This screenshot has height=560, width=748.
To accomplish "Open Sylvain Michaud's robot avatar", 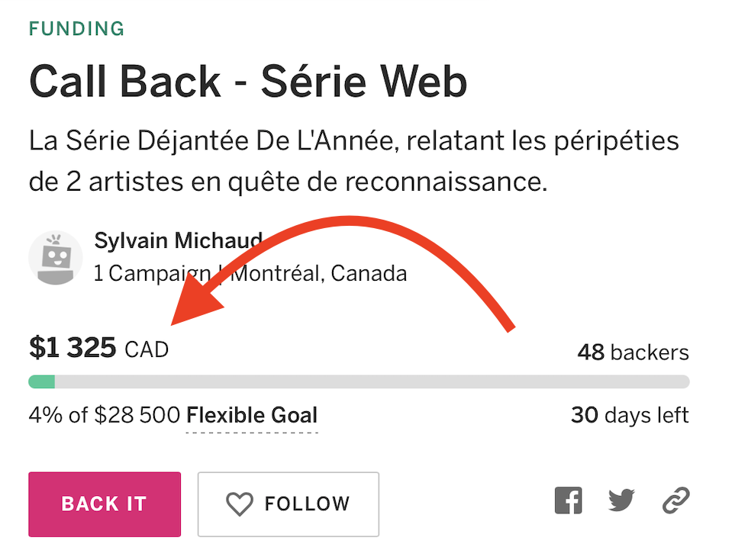I will click(56, 258).
